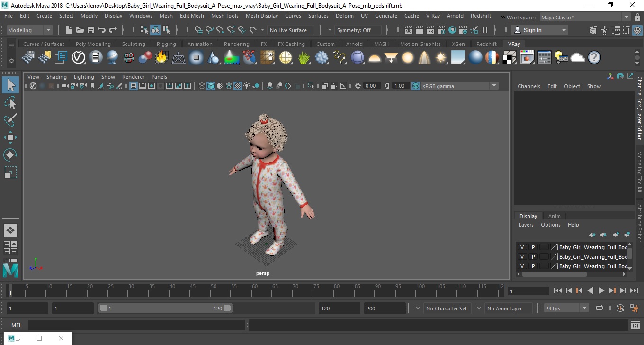
Task: Toggle use all lights bulb icon
Action: (x=247, y=86)
